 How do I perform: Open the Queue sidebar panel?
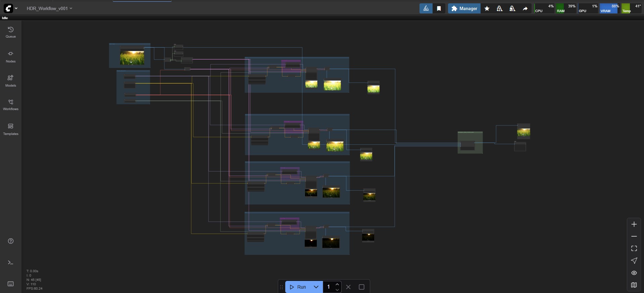pos(11,32)
